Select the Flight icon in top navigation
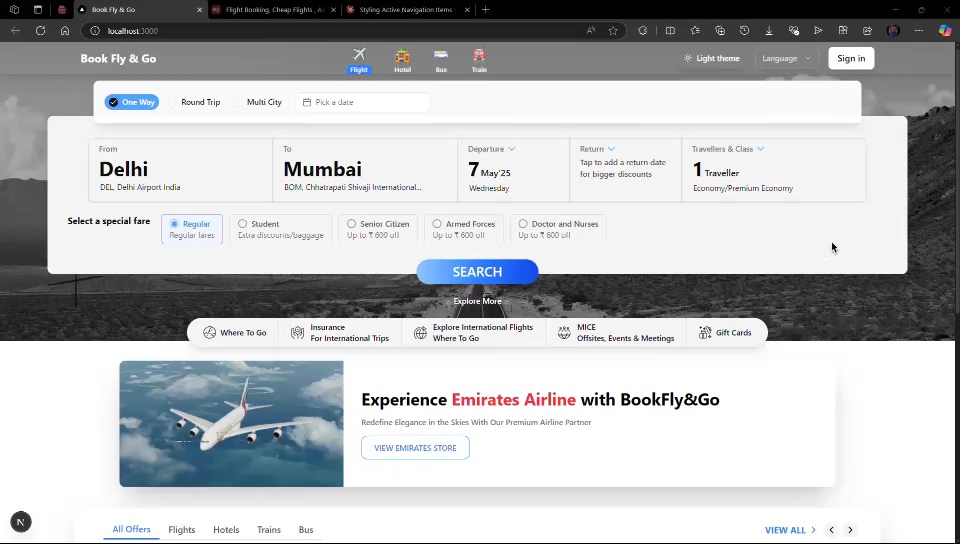The height and width of the screenshot is (544, 960). 359,55
